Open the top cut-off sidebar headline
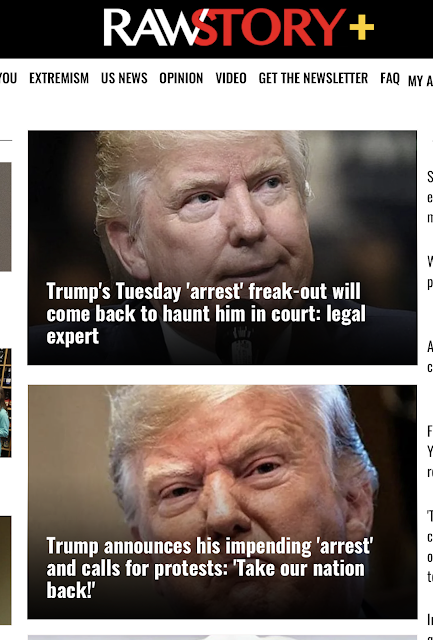Screen dimensions: 433x640 pyautogui.click(x=430, y=197)
